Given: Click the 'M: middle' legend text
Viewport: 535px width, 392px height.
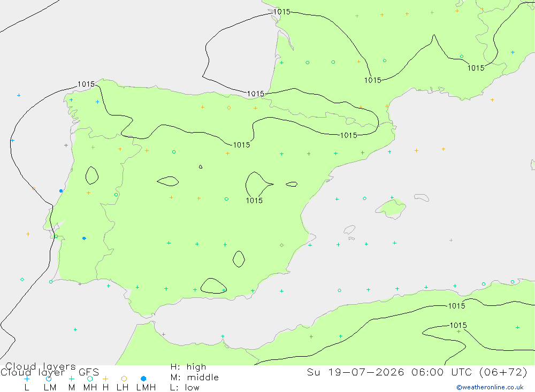Looking at the screenshot, I should pyautogui.click(x=195, y=378).
